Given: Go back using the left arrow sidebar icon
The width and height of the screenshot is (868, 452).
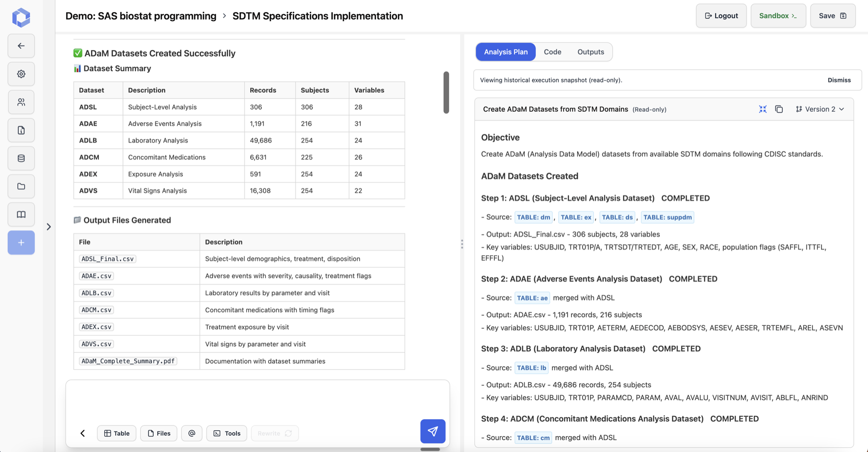Looking at the screenshot, I should [x=21, y=46].
